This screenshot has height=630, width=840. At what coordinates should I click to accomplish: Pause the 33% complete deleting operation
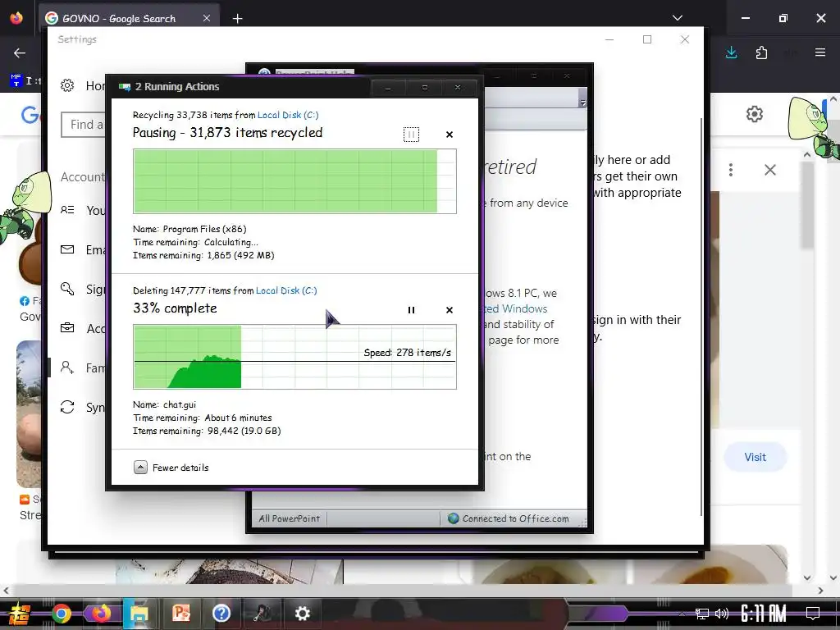(x=411, y=310)
